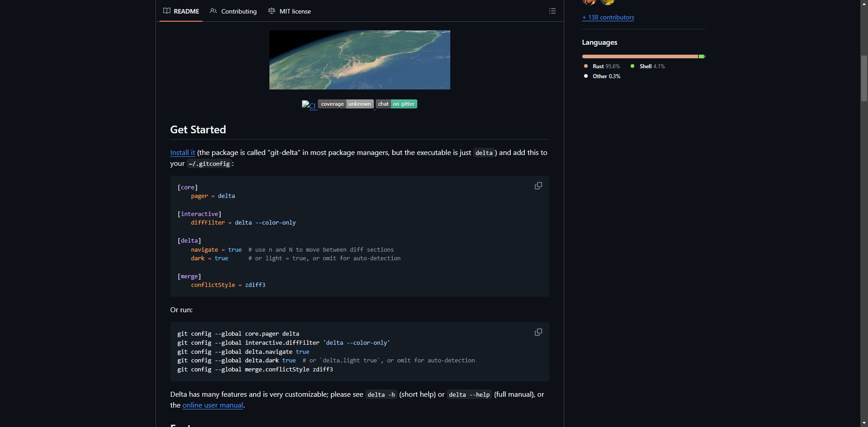Click the [merge] section line
This screenshot has height=427, width=868.
[189, 276]
